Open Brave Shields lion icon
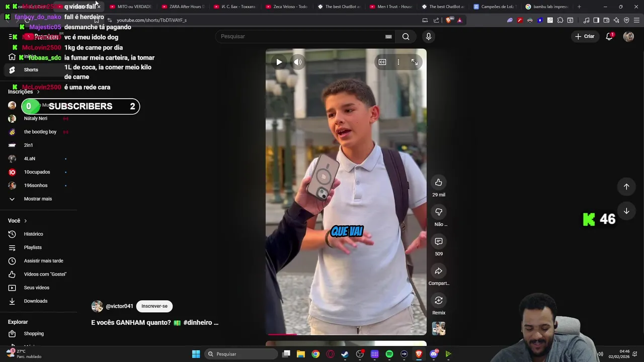 [449, 20]
